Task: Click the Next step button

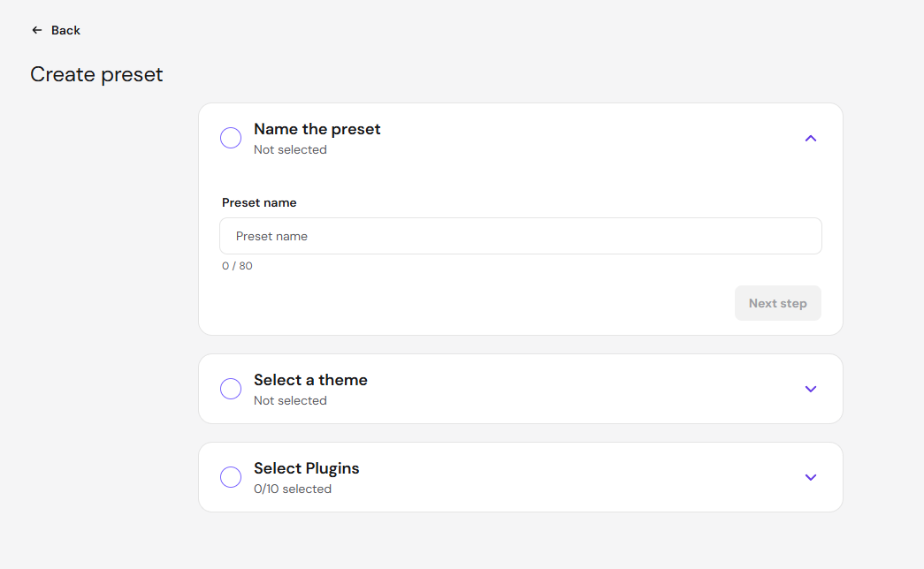Action: (x=777, y=303)
